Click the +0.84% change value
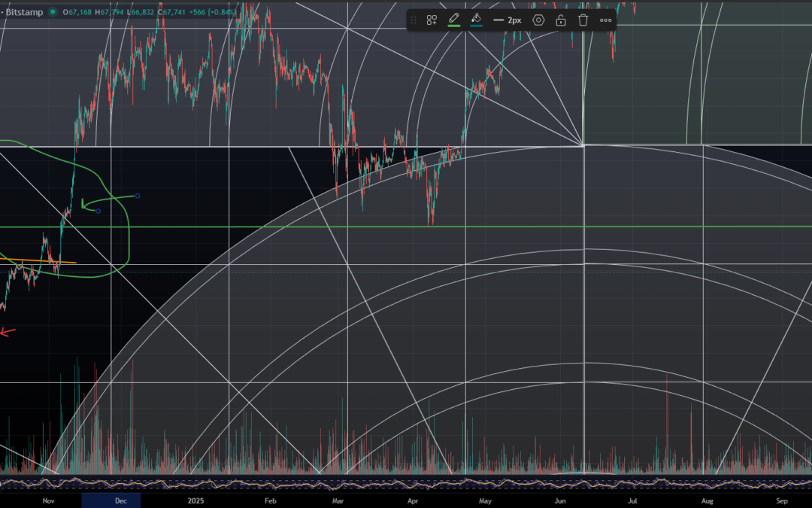The image size is (812, 508). tap(223, 12)
